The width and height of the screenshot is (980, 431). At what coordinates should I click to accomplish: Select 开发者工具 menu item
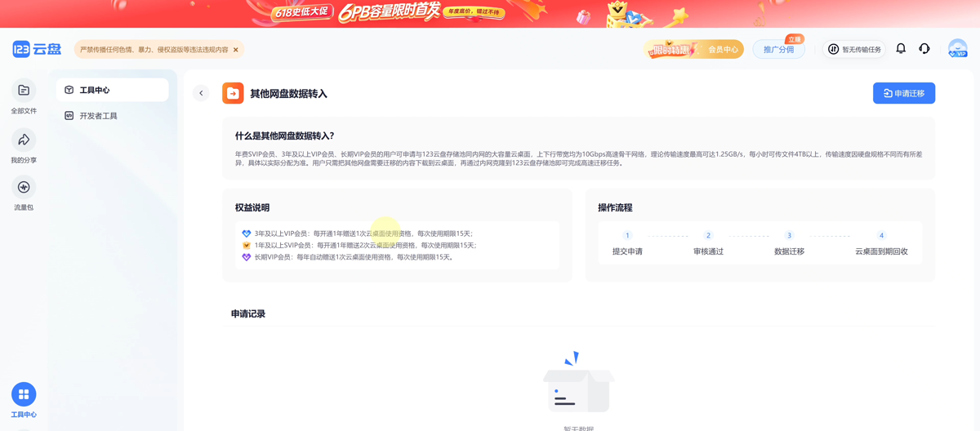[x=113, y=116]
